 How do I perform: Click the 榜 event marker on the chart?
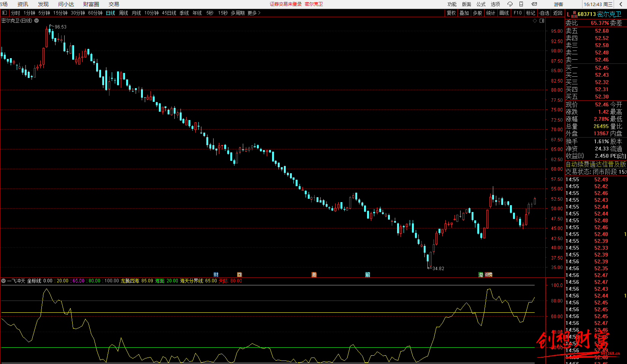point(490,275)
